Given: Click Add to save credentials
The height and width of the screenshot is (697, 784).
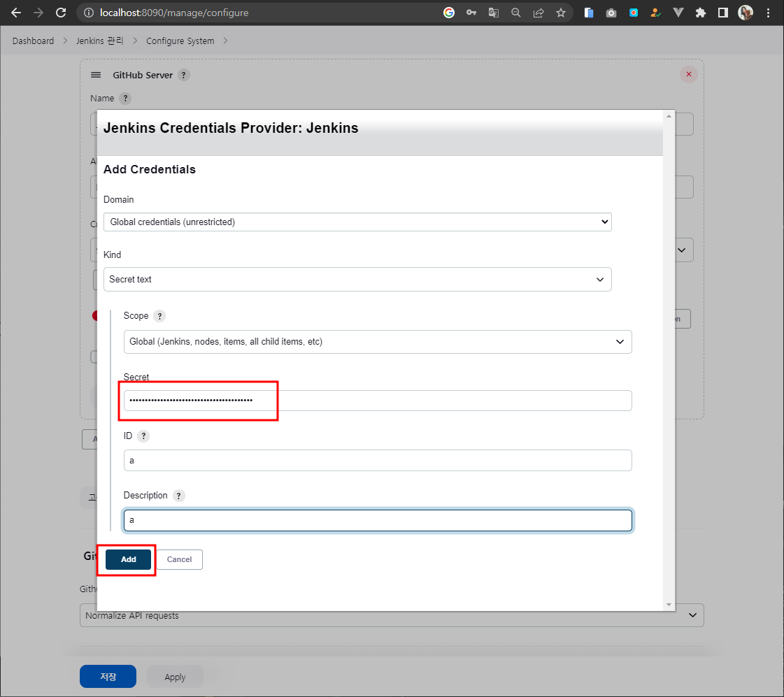Looking at the screenshot, I should (x=128, y=559).
